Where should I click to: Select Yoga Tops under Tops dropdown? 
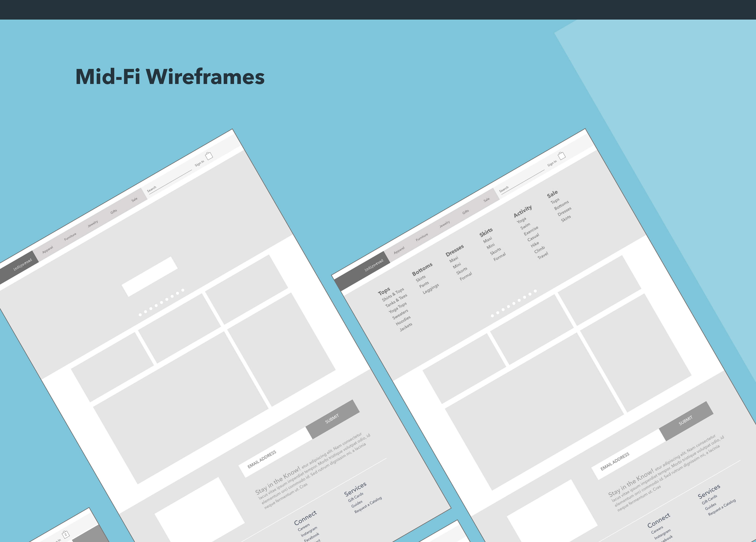[397, 308]
